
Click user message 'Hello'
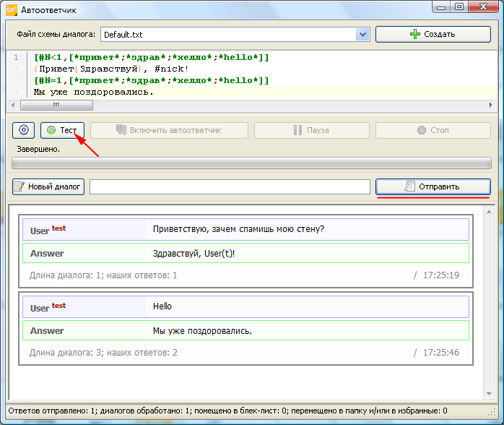click(162, 306)
